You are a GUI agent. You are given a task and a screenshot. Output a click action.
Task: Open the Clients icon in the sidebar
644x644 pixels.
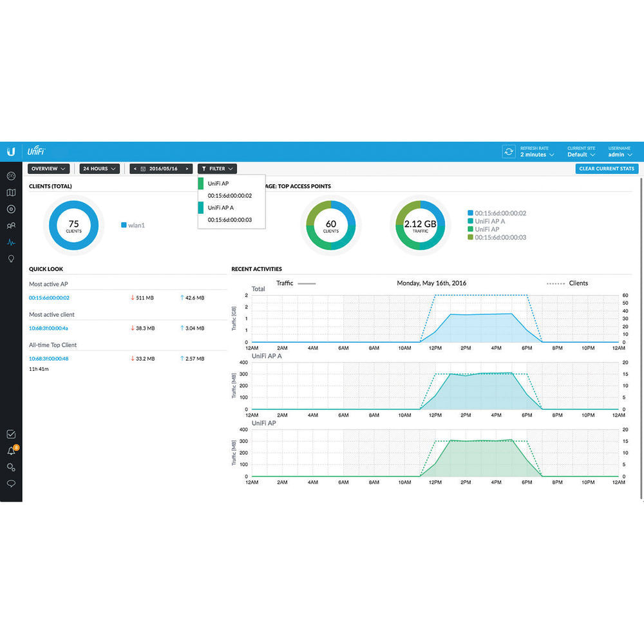click(11, 225)
